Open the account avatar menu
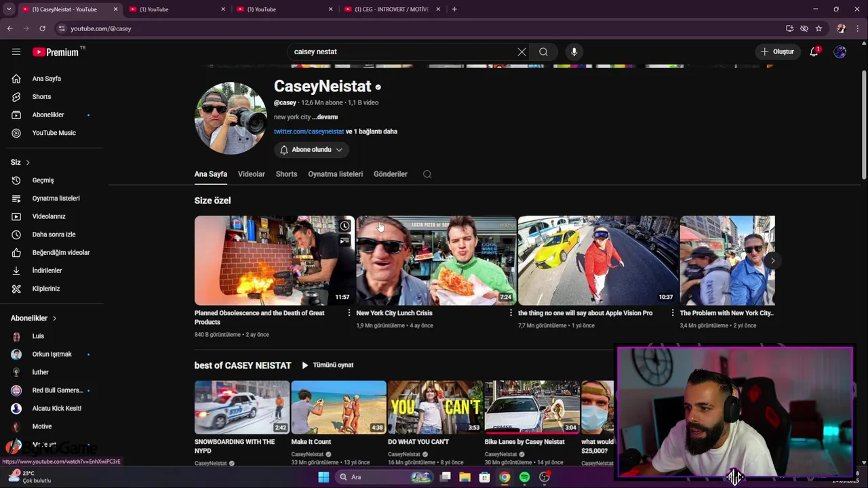Image resolution: width=868 pixels, height=488 pixels. [840, 52]
